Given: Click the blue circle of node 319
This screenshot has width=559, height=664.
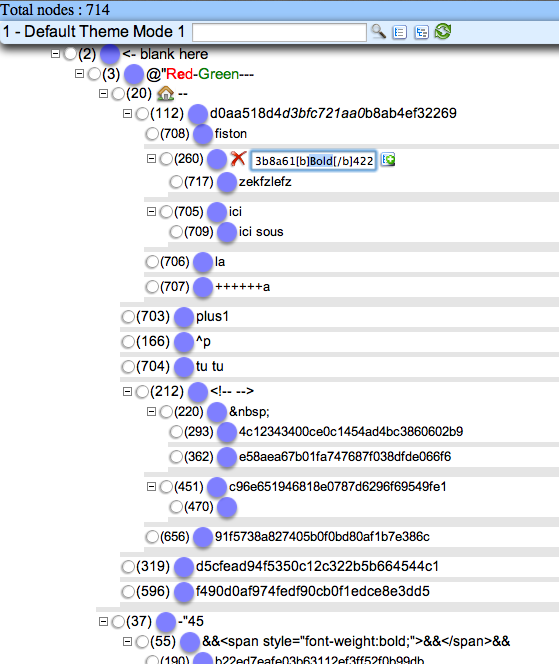Looking at the screenshot, I should click(x=184, y=567).
